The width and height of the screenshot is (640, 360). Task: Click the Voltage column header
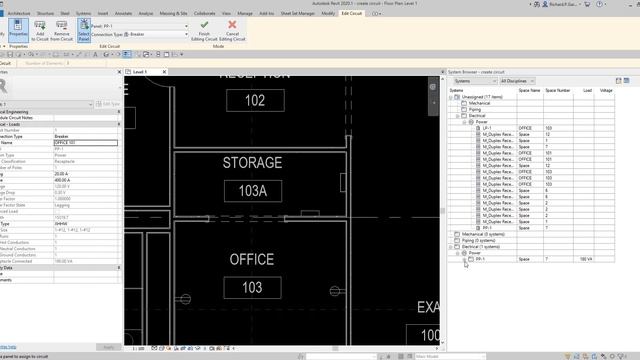coord(606,90)
